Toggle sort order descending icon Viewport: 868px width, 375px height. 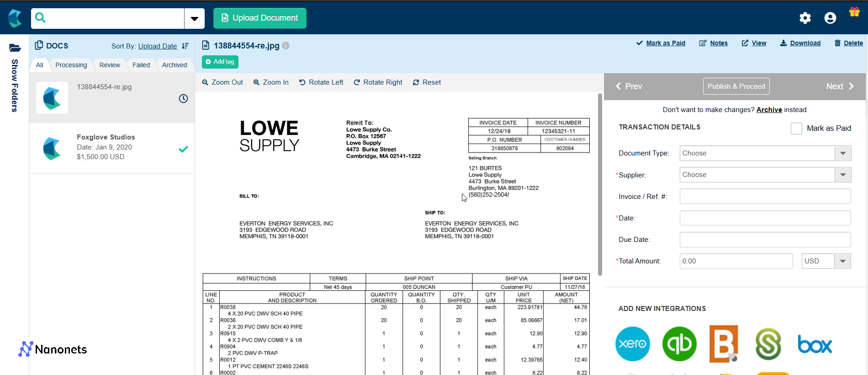click(185, 46)
